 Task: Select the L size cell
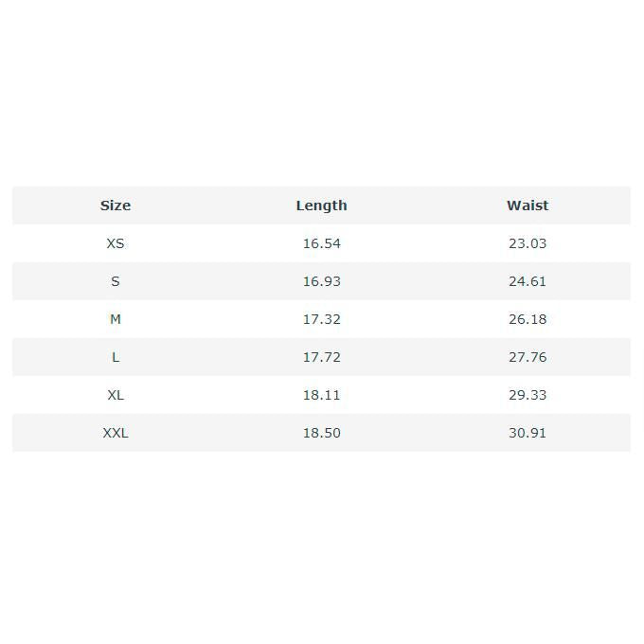(116, 357)
